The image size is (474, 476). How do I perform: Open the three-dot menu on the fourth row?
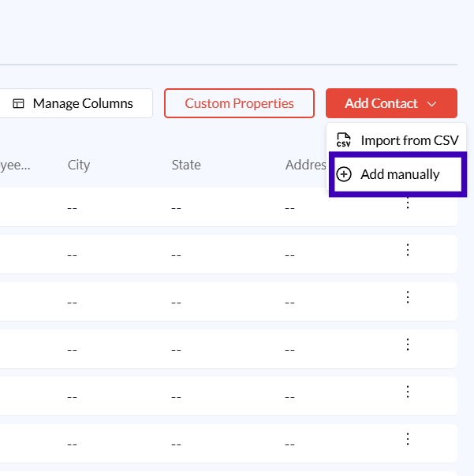408,344
